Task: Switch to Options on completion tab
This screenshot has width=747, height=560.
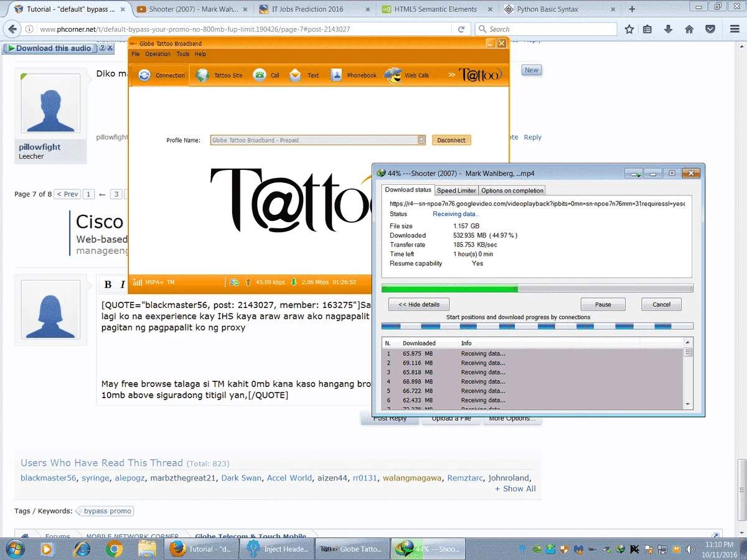Action: click(x=512, y=190)
